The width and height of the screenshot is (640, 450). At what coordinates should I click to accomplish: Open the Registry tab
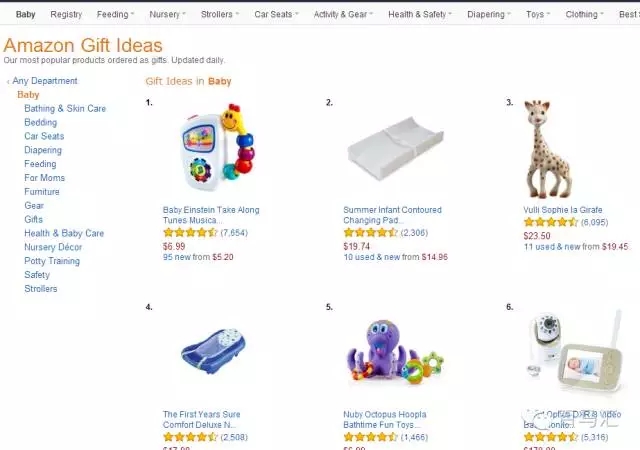(66, 15)
